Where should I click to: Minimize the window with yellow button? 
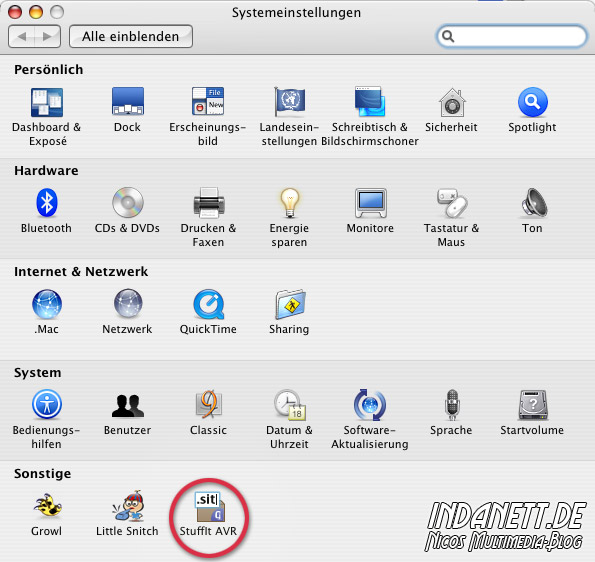click(x=36, y=12)
